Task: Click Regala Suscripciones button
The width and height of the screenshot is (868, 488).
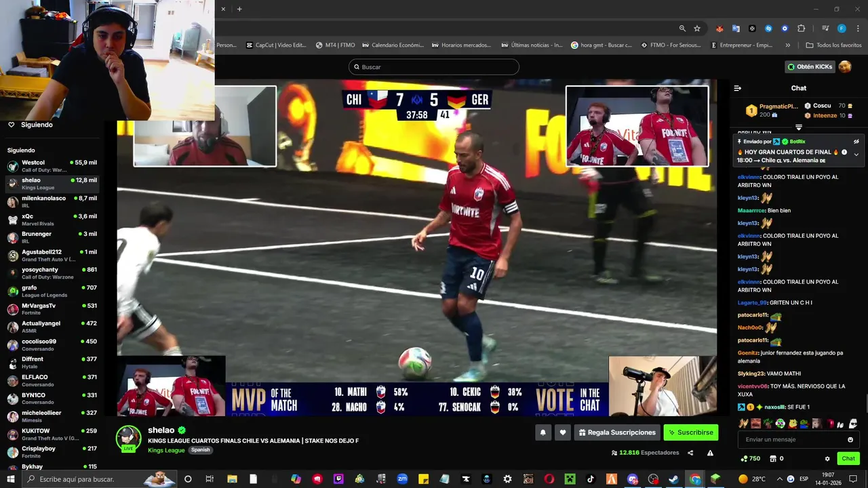Action: 617,432
